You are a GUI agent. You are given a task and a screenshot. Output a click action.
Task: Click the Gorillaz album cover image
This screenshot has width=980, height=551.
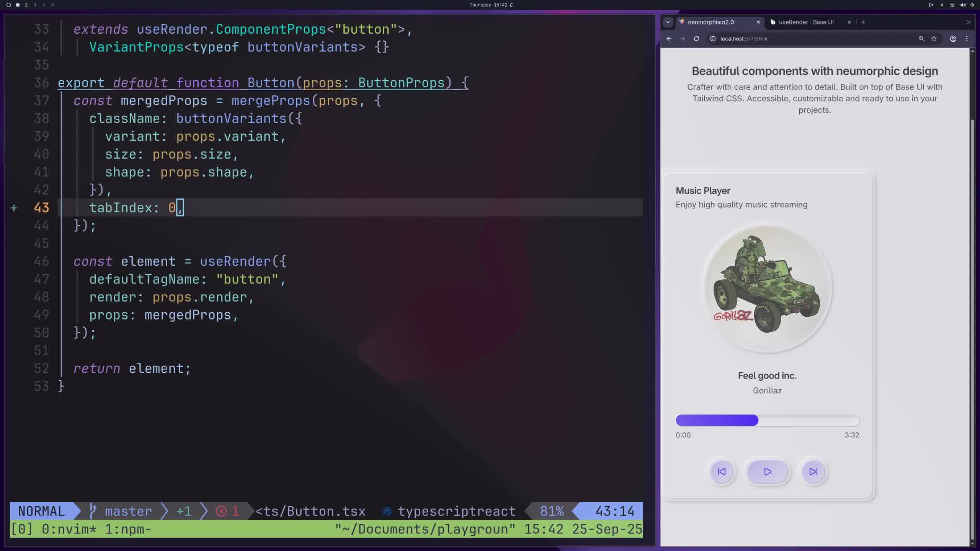tap(767, 288)
